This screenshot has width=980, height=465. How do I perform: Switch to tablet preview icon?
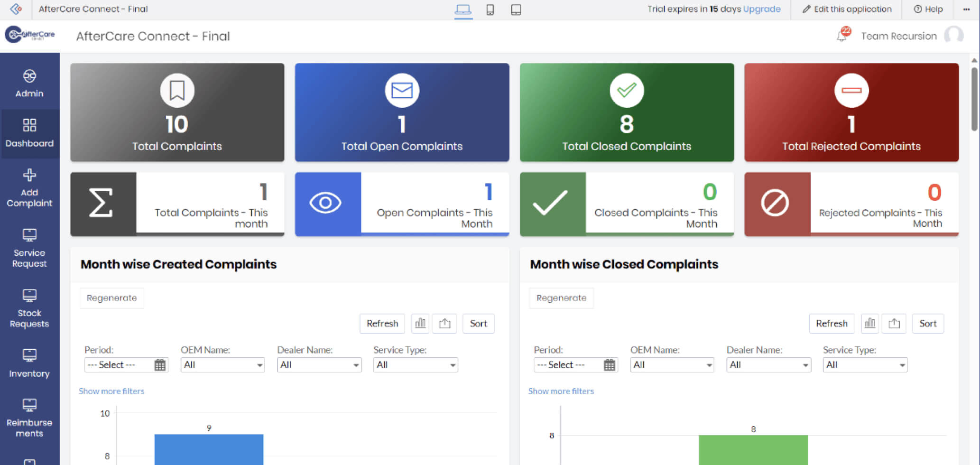point(516,9)
